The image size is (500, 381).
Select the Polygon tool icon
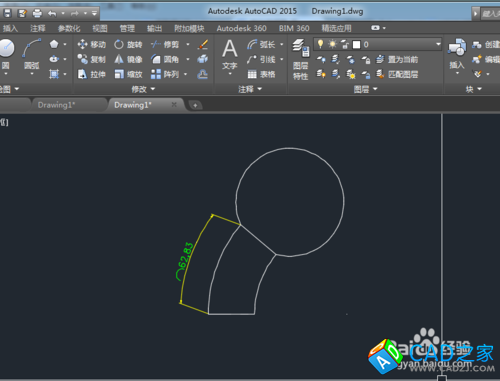pyautogui.click(x=54, y=44)
